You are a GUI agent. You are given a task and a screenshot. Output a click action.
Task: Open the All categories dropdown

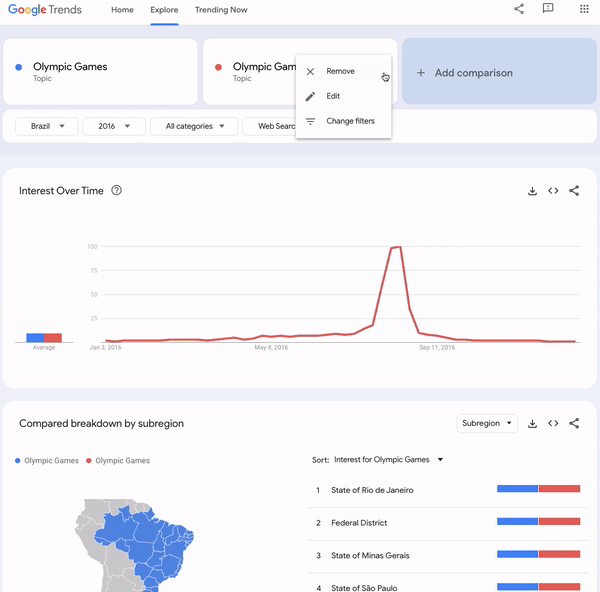pos(194,126)
